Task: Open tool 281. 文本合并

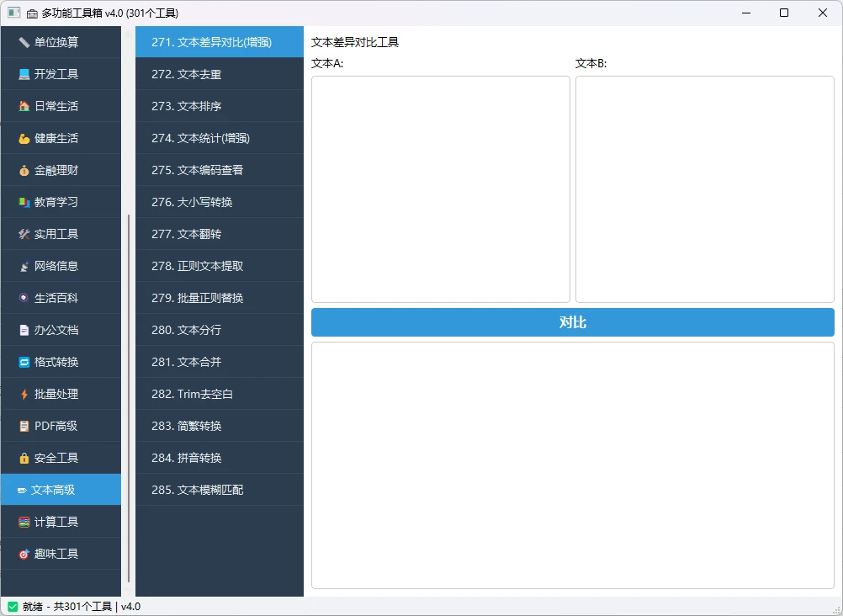Action: point(220,362)
